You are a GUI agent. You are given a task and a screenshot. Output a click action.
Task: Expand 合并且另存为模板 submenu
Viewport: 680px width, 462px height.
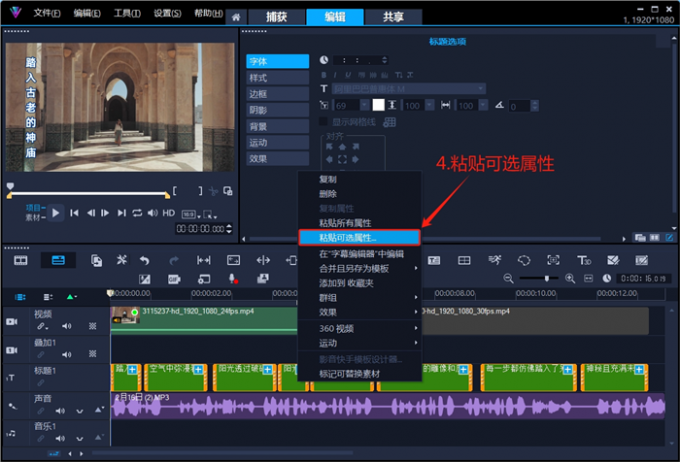(360, 269)
